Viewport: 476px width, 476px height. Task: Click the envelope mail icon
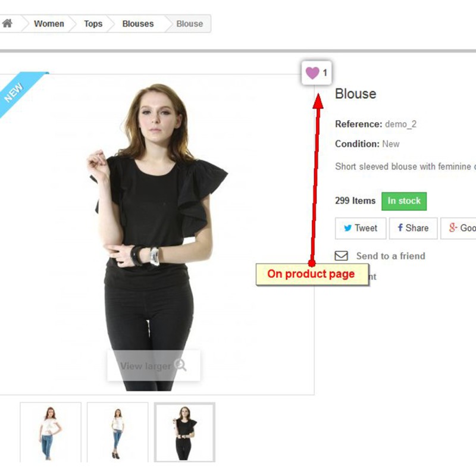341,256
